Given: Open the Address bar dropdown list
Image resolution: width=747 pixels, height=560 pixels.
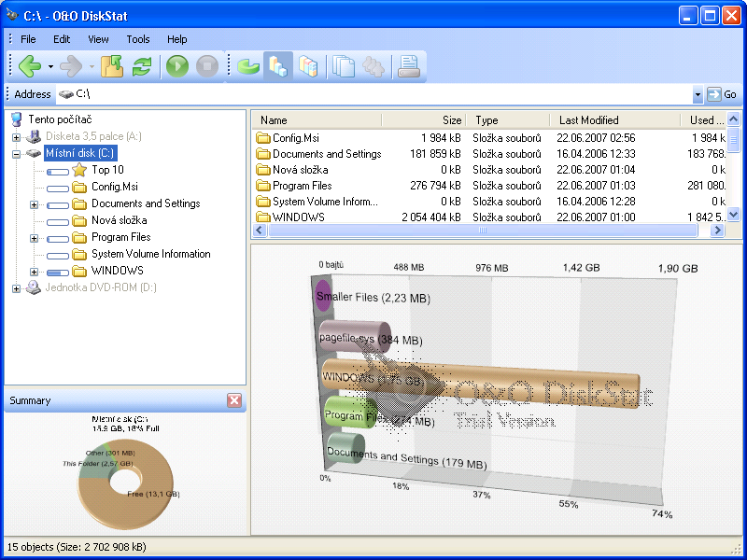Looking at the screenshot, I should pos(698,94).
